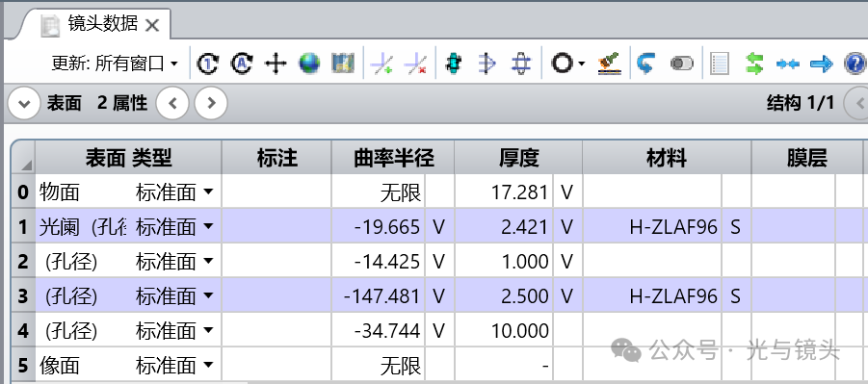This screenshot has height=384, width=868.
Task: Click the blue inward-pointing arrows icon
Action: point(788,64)
